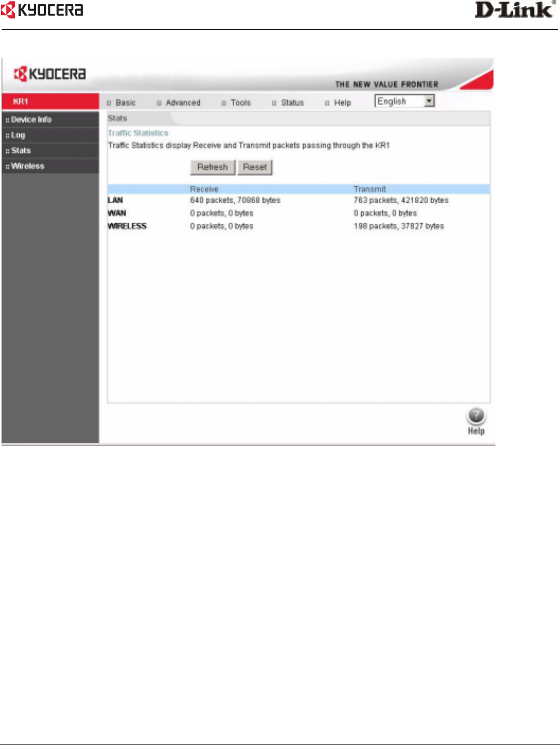The image size is (560, 745).
Task: Select Stats in the sidebar
Action: coord(50,151)
